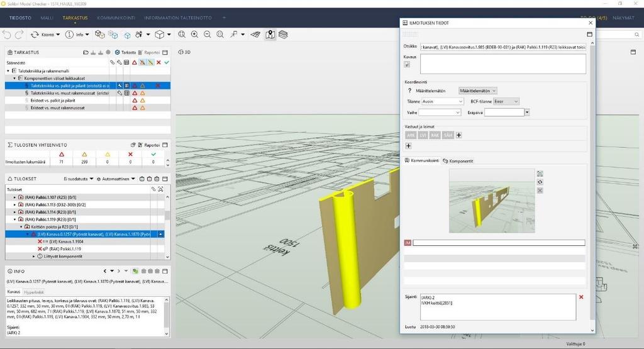Image resolution: width=644 pixels, height=349 pixels.
Task: Select rule Eristeet vs. muut rakennusosat
Action: [57, 108]
